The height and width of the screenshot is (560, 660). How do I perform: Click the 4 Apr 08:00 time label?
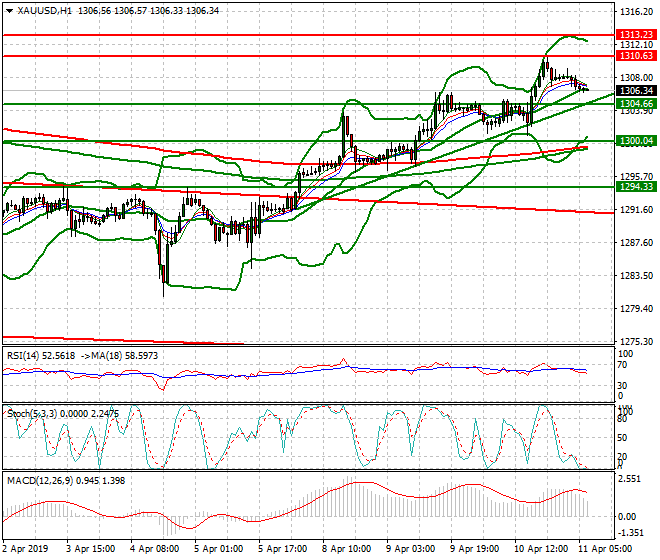[154, 549]
